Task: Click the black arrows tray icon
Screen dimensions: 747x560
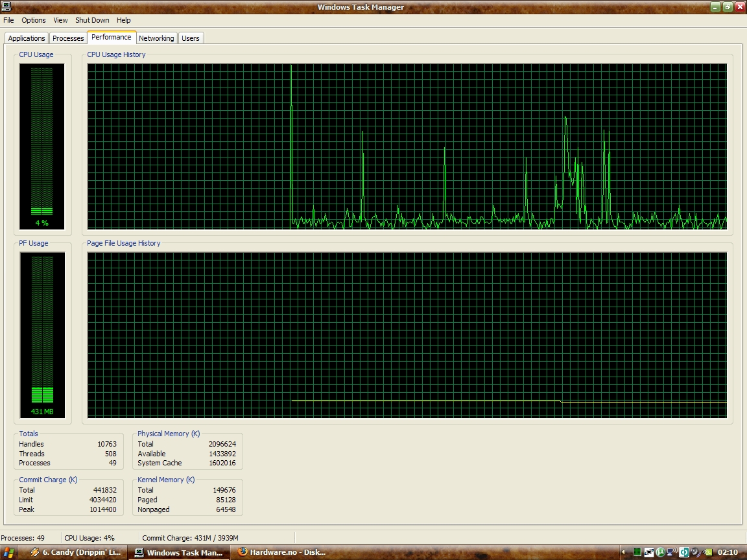Action: pyautogui.click(x=649, y=552)
